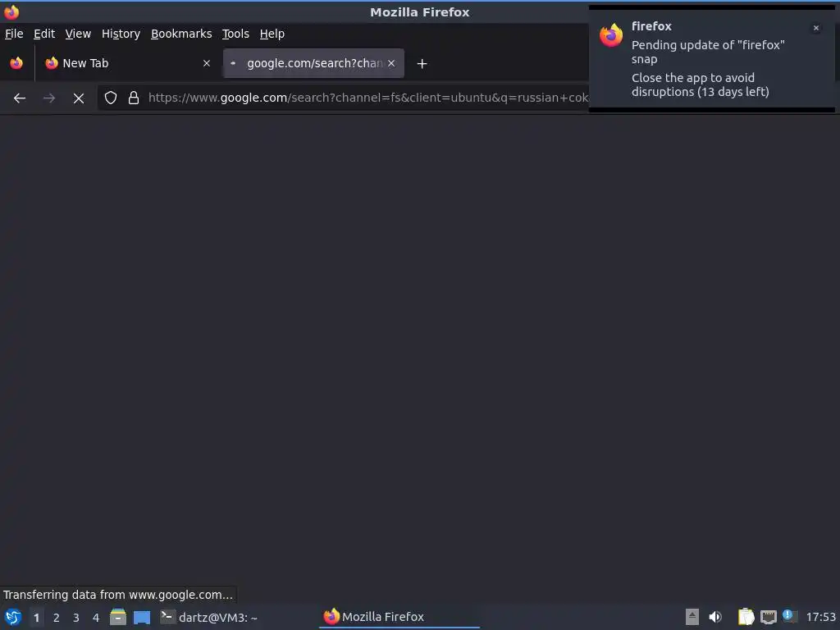Switch to the New Tab tab
The height and width of the screenshot is (630, 840).
(127, 63)
